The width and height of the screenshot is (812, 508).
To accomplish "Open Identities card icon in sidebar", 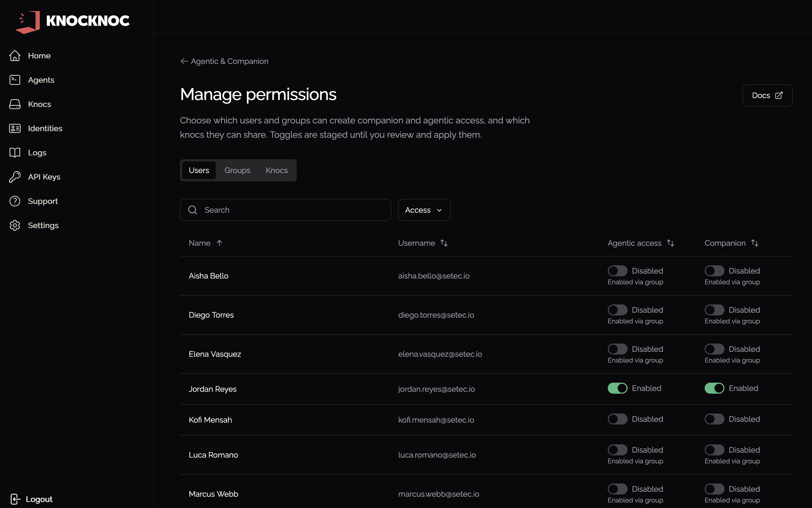I will click(15, 128).
